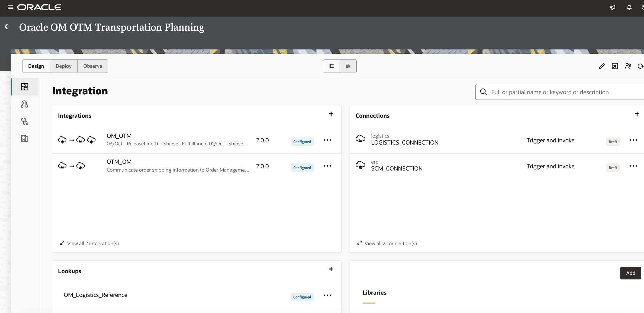
Task: Select the organization building icon in sidebar
Action: 24,139
